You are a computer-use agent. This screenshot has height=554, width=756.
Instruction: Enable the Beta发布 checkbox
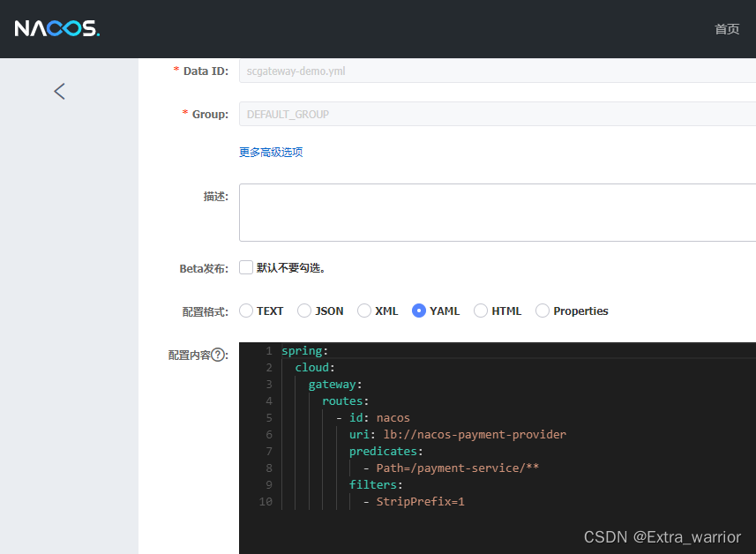tap(246, 267)
